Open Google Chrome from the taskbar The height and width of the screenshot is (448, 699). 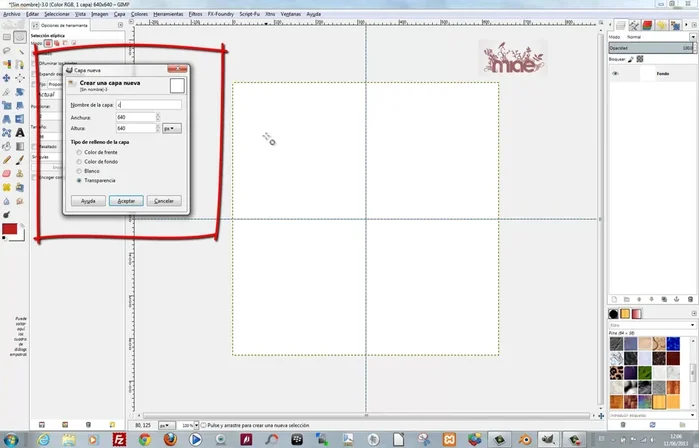(145, 438)
